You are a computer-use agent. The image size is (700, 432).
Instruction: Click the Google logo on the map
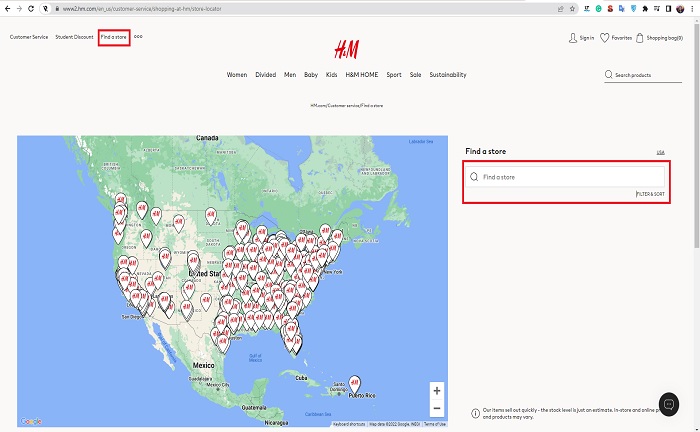[31, 421]
